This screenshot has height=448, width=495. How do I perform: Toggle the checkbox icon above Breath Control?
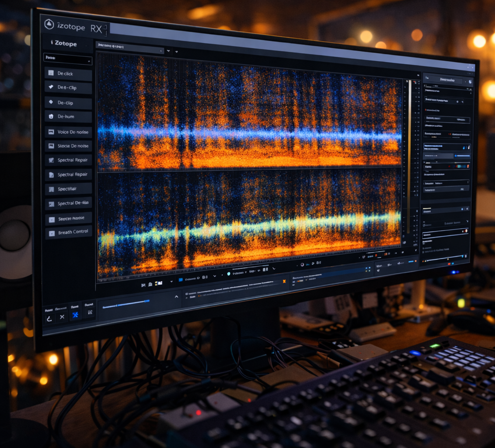click(x=51, y=218)
